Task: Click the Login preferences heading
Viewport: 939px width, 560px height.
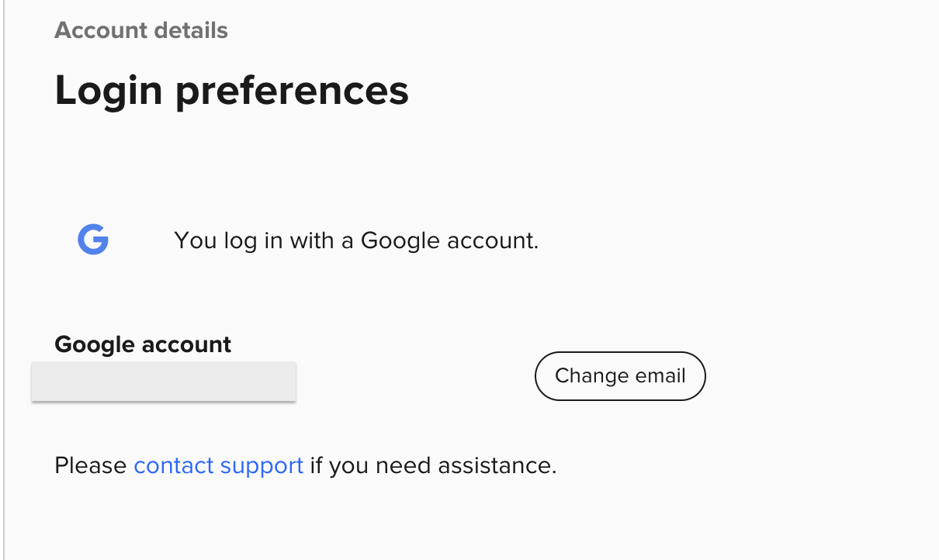Action: [x=231, y=90]
